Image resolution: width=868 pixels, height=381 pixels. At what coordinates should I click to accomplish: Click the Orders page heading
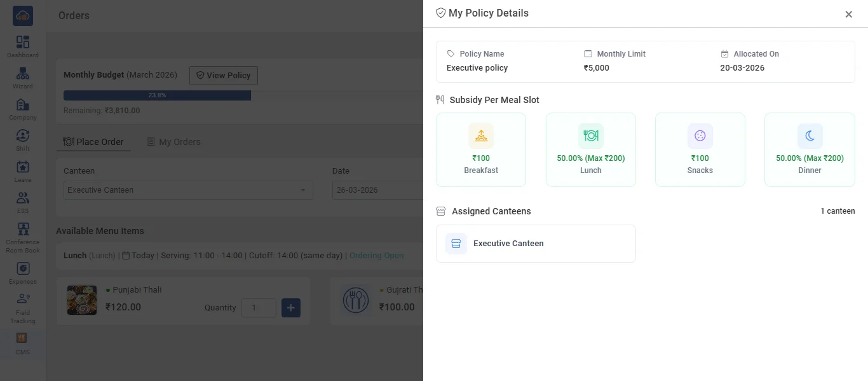(x=74, y=15)
